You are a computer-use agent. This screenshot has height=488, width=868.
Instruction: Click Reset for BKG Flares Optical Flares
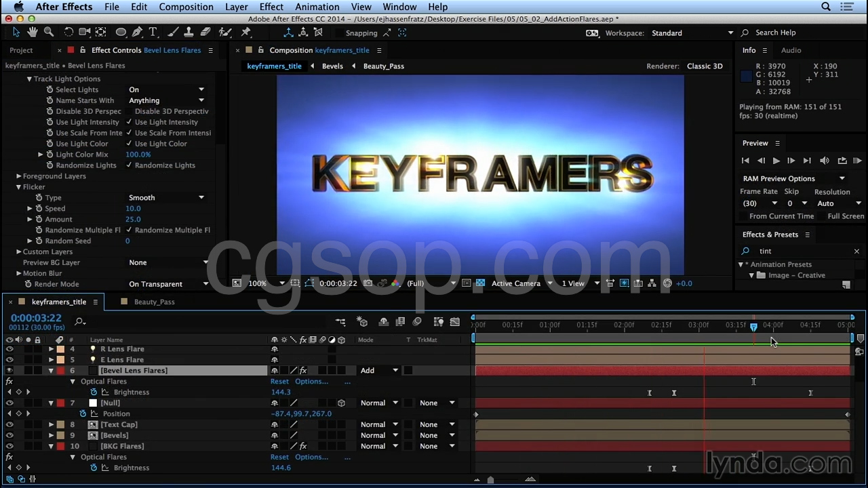point(279,457)
